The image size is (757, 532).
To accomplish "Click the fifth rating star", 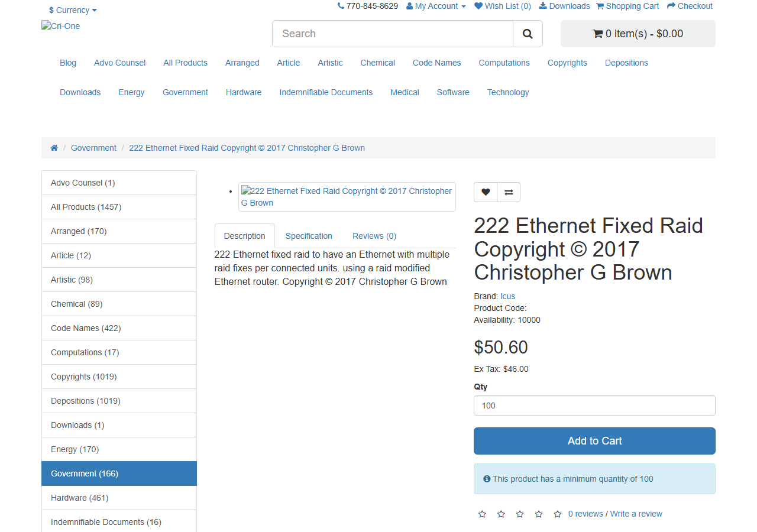I will pos(558,514).
